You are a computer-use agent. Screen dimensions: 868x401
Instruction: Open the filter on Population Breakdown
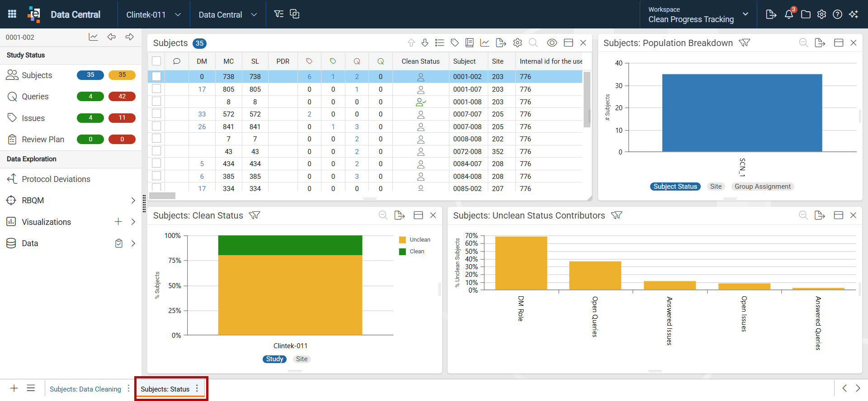(744, 42)
